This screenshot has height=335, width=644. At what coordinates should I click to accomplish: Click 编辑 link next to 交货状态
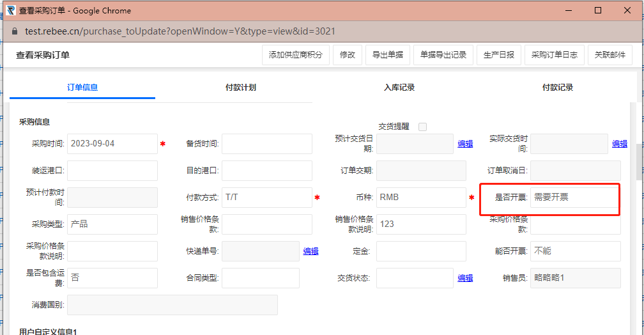pyautogui.click(x=465, y=278)
